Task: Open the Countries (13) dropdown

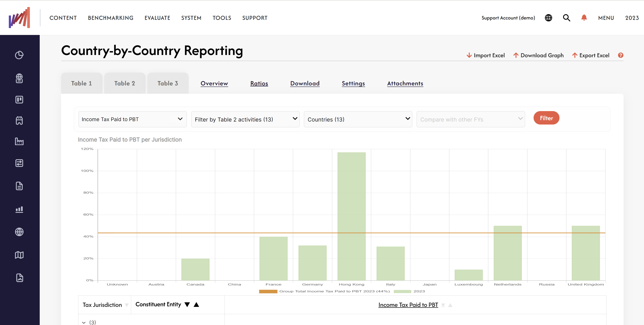Action: pos(358,119)
